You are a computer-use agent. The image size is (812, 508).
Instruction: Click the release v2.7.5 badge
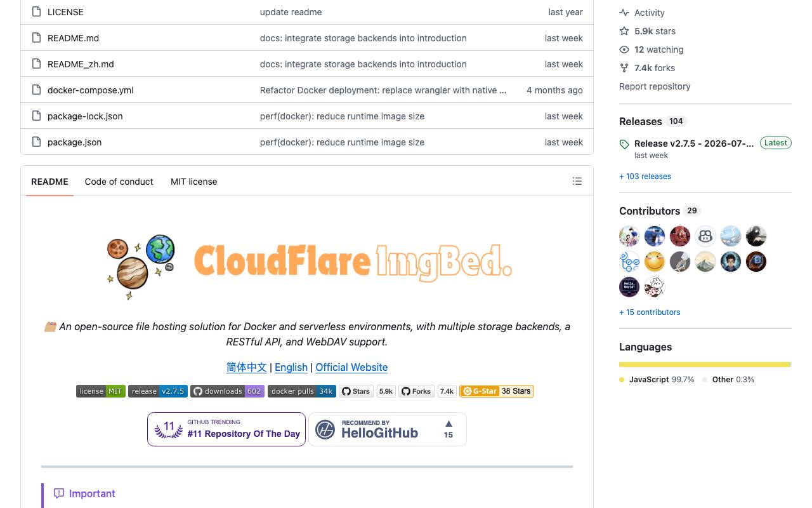pos(157,391)
